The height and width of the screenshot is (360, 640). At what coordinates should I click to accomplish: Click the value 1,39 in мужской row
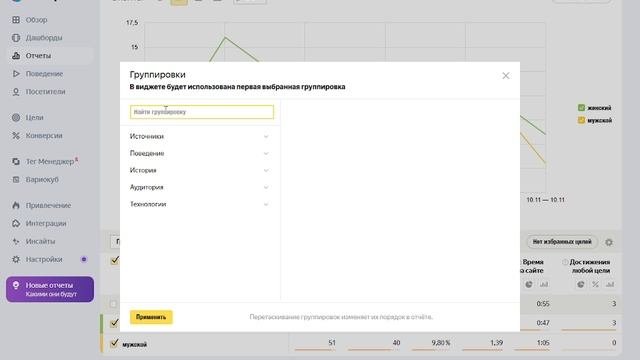point(496,343)
